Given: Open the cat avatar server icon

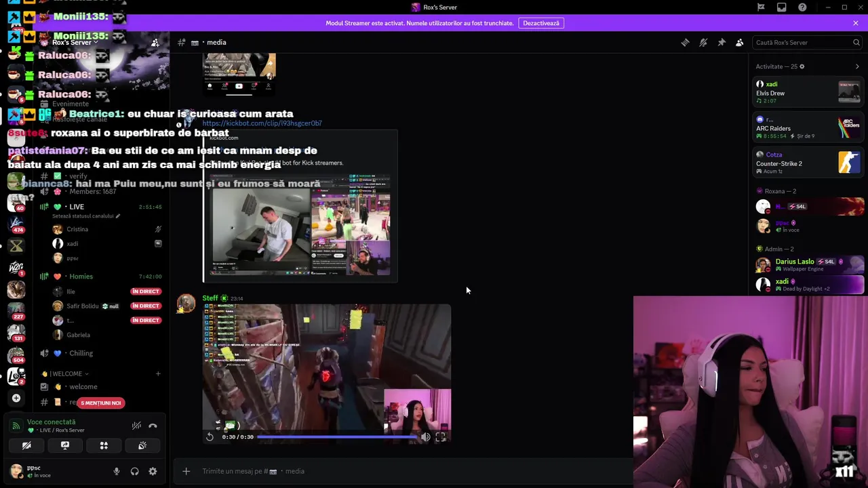Looking at the screenshot, I should [x=16, y=289].
